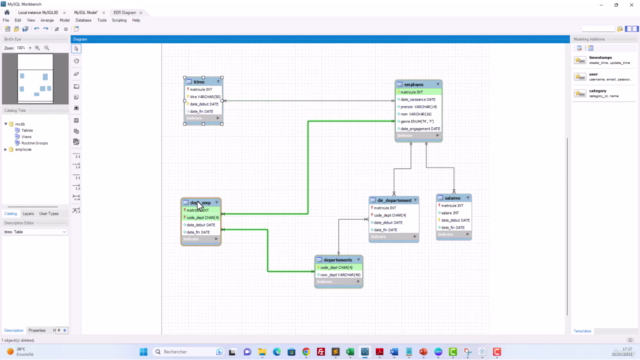Click the Save Model toolbar icon
640x360 pixels.
(25, 29)
